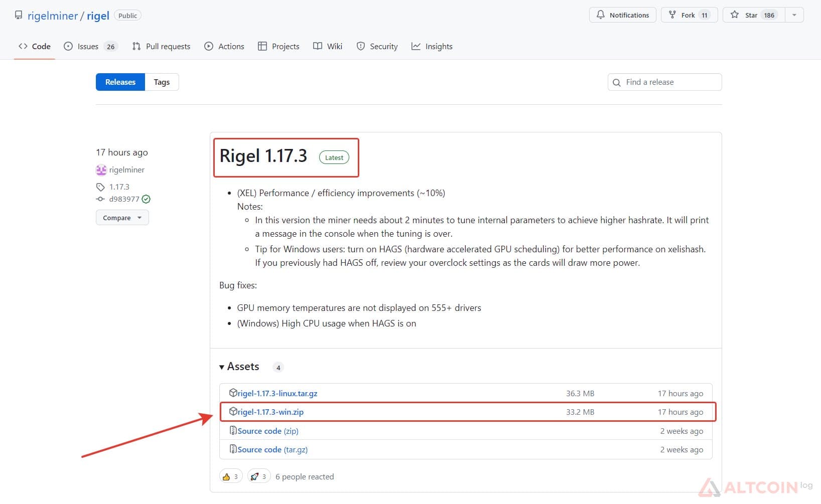
Task: Open the 1.17.3 tag link
Action: click(x=119, y=187)
